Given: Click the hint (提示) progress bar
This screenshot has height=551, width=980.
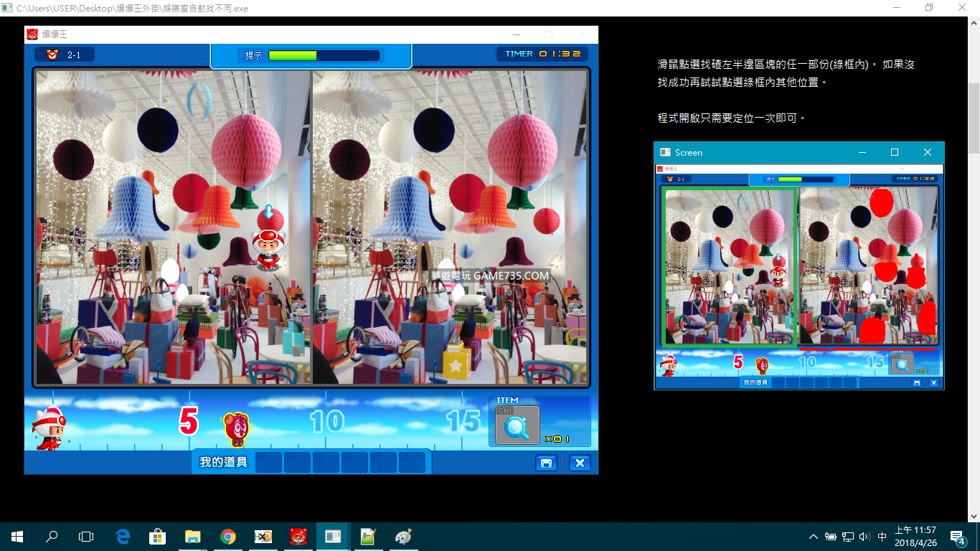Looking at the screenshot, I should point(324,55).
